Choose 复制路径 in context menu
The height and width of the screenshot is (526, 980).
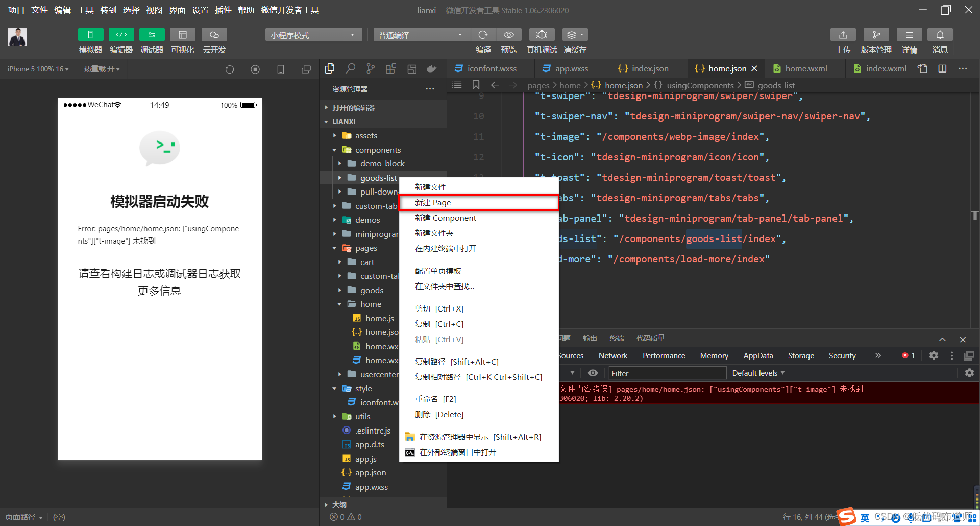click(479, 362)
